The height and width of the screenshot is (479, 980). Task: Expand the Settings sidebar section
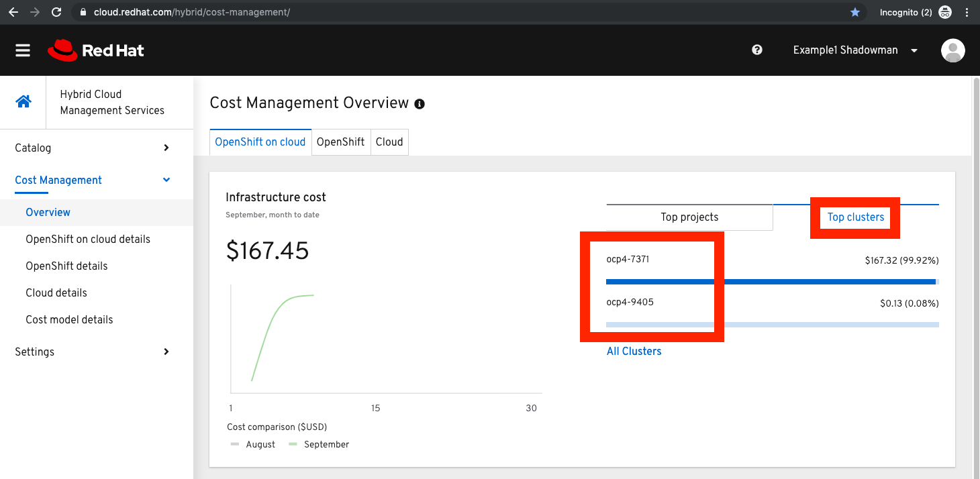click(97, 352)
